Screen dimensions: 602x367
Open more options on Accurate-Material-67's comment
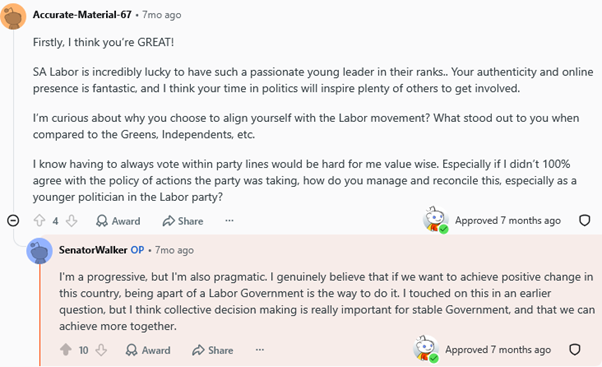coord(229,221)
